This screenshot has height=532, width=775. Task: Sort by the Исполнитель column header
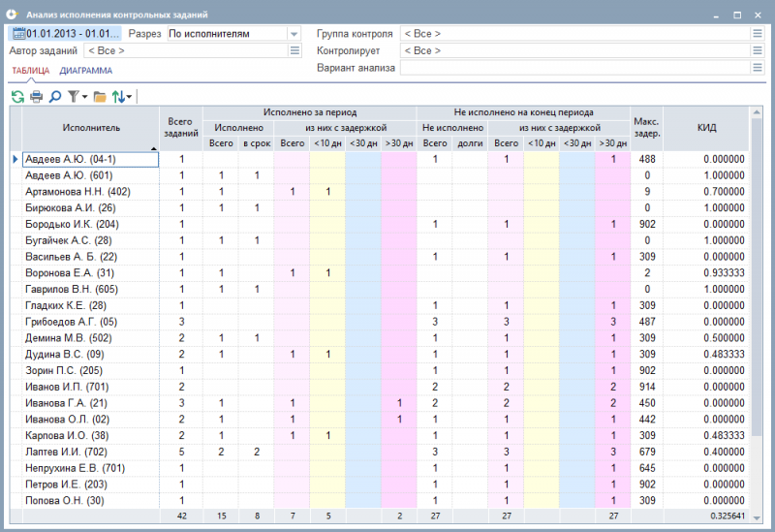[91, 128]
